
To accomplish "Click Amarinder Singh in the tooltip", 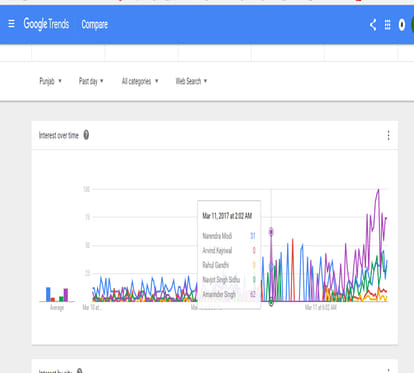I will coord(219,294).
